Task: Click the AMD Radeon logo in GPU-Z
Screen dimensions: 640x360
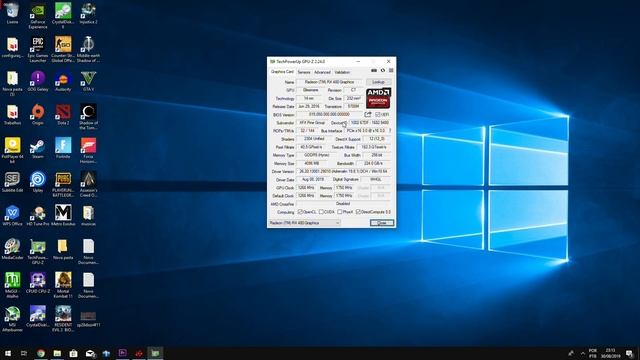Action: click(x=378, y=98)
